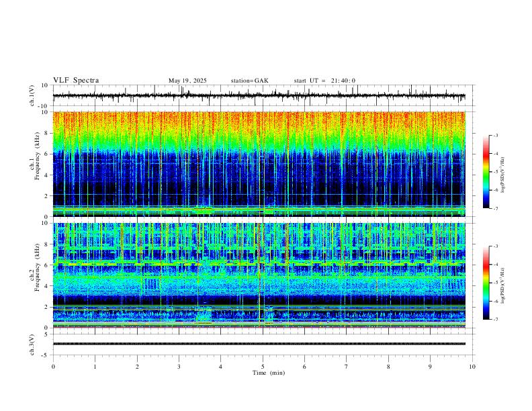532x411 pixels.
Task: Click the '-3' label on ch.1 colorbar
Action: [495, 135]
